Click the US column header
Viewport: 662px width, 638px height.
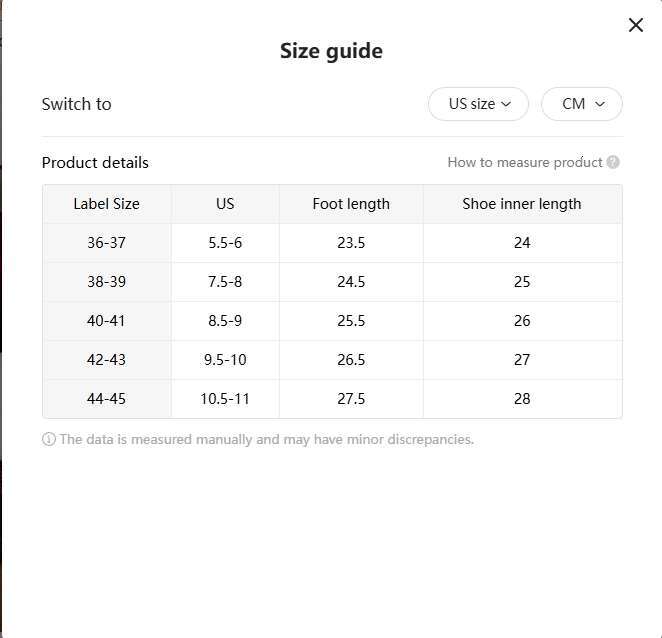click(x=225, y=204)
